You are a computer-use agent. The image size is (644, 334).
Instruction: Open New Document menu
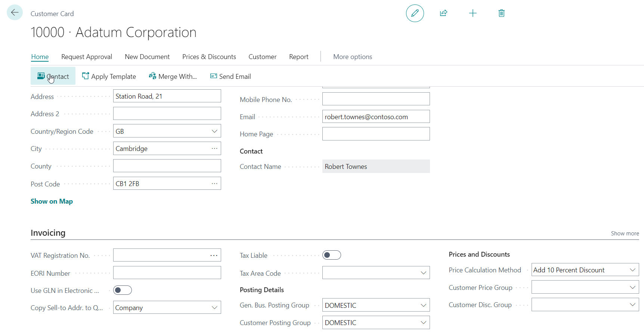pyautogui.click(x=147, y=57)
